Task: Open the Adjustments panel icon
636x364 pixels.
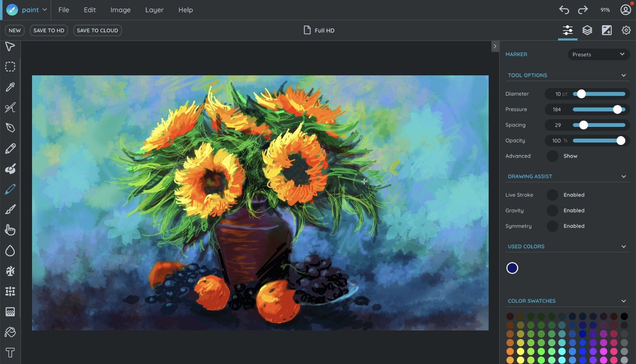Action: coord(607,30)
